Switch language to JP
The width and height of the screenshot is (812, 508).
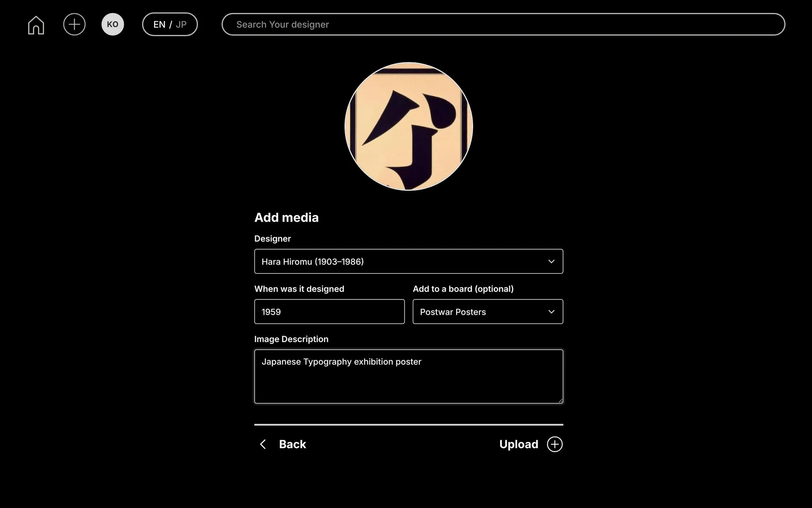coord(181,25)
